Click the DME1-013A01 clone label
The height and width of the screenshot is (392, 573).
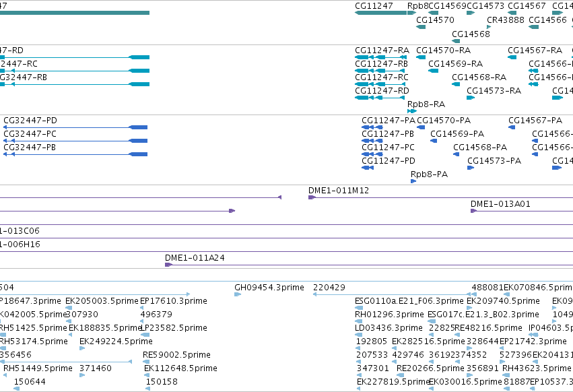500,204
